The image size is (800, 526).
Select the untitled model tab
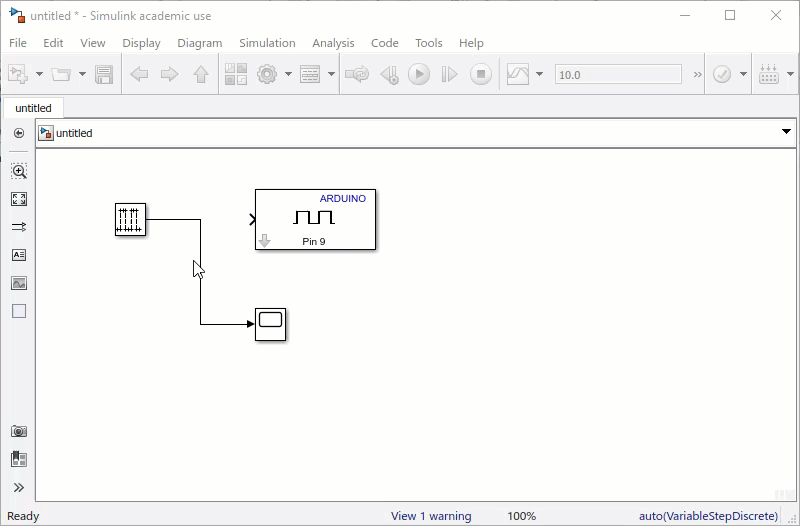click(x=33, y=108)
